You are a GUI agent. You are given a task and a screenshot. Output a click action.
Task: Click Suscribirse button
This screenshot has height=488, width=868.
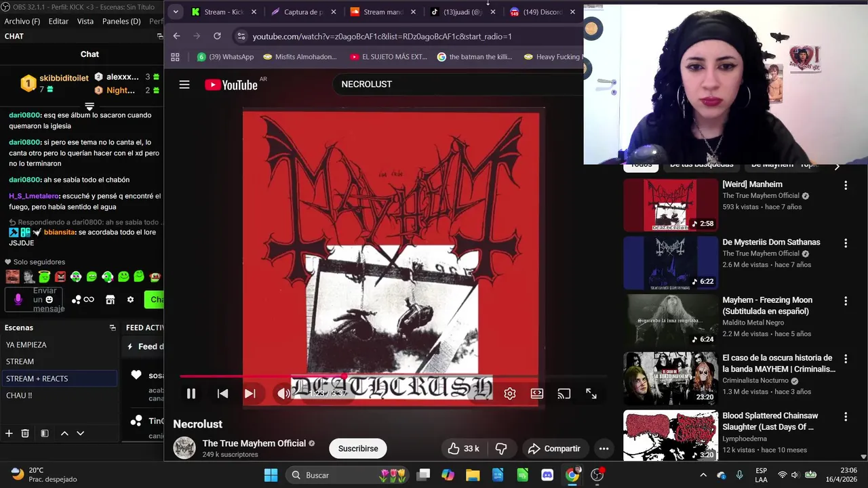click(x=358, y=449)
